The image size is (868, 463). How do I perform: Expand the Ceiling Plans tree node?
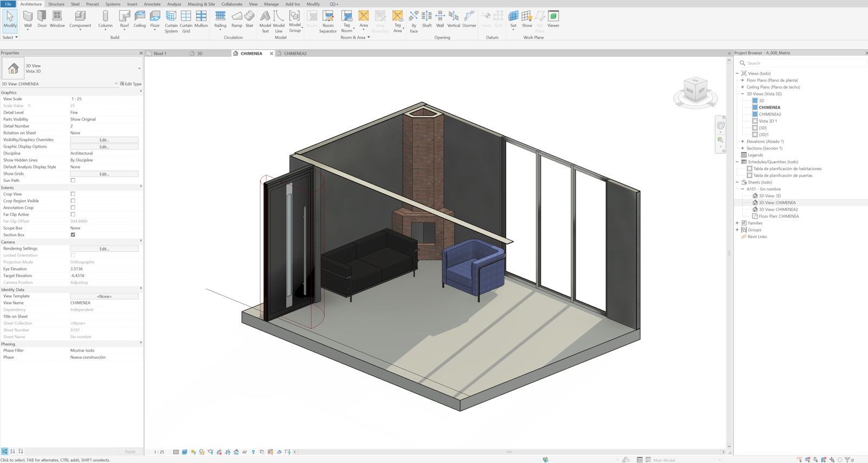coord(743,87)
